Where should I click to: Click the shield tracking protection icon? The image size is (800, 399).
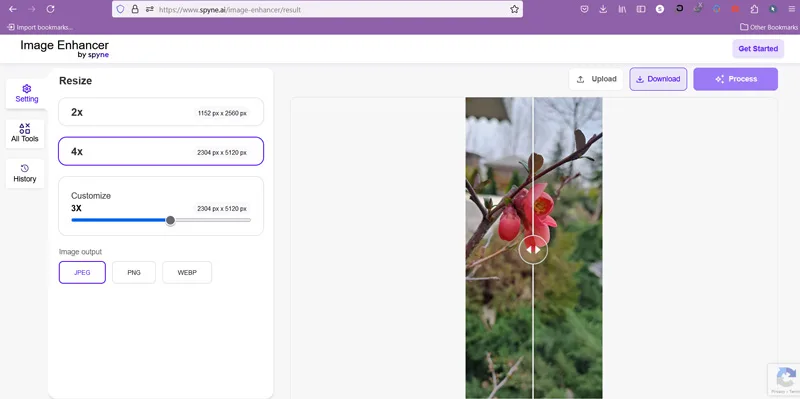(x=120, y=9)
